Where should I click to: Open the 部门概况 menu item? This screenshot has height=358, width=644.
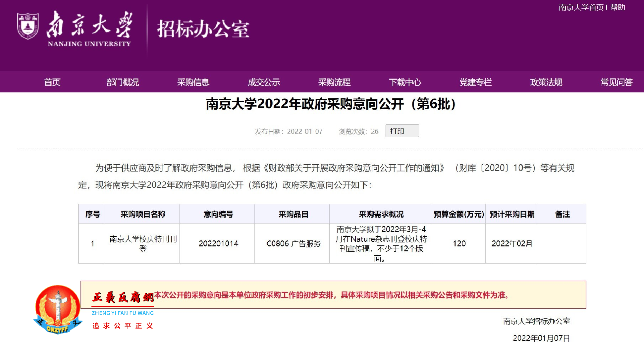click(123, 82)
